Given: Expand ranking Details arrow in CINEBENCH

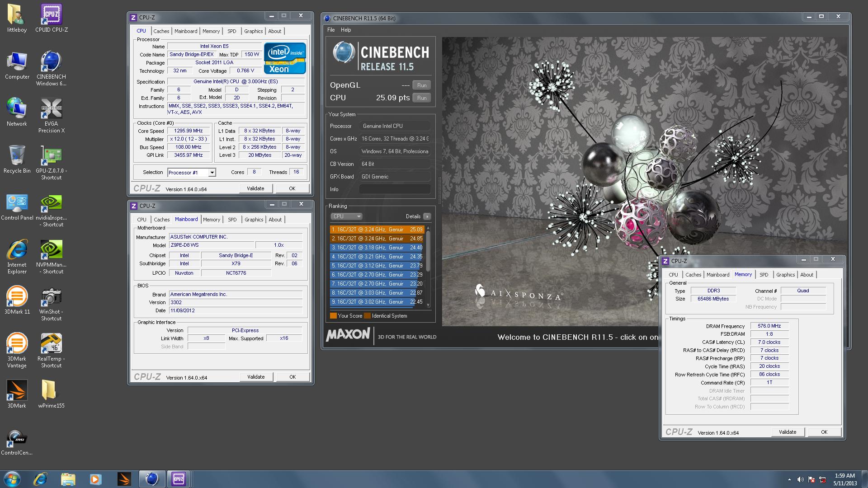Looking at the screenshot, I should pyautogui.click(x=427, y=216).
